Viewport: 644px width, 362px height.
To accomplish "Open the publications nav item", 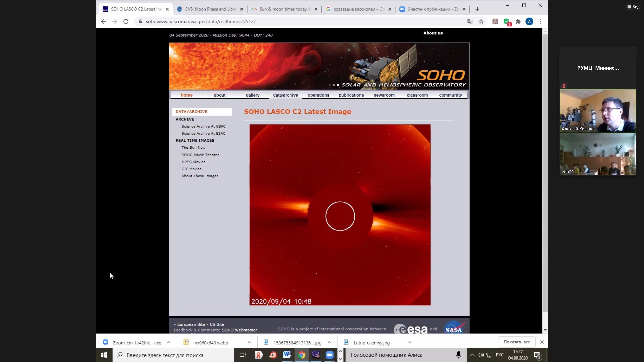I will pyautogui.click(x=351, y=95).
